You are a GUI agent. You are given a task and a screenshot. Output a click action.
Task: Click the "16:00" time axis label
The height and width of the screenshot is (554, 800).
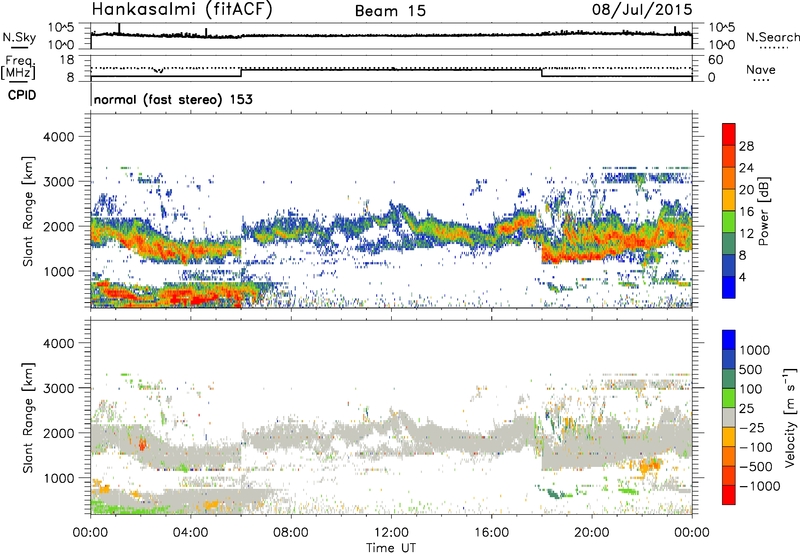click(491, 533)
